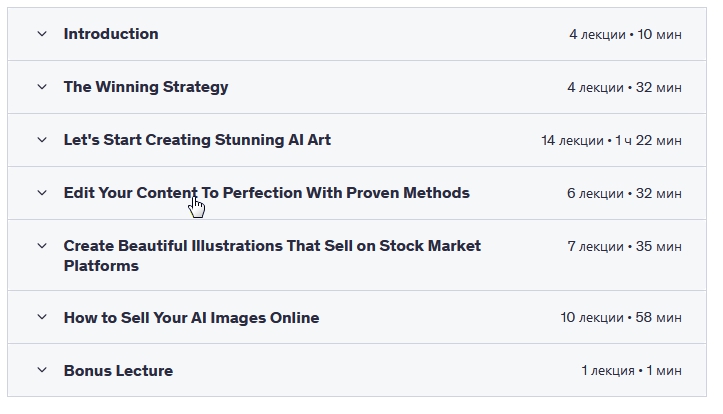Click the 10 лекции • 58 мин label
The image size is (723, 414).
[621, 319]
